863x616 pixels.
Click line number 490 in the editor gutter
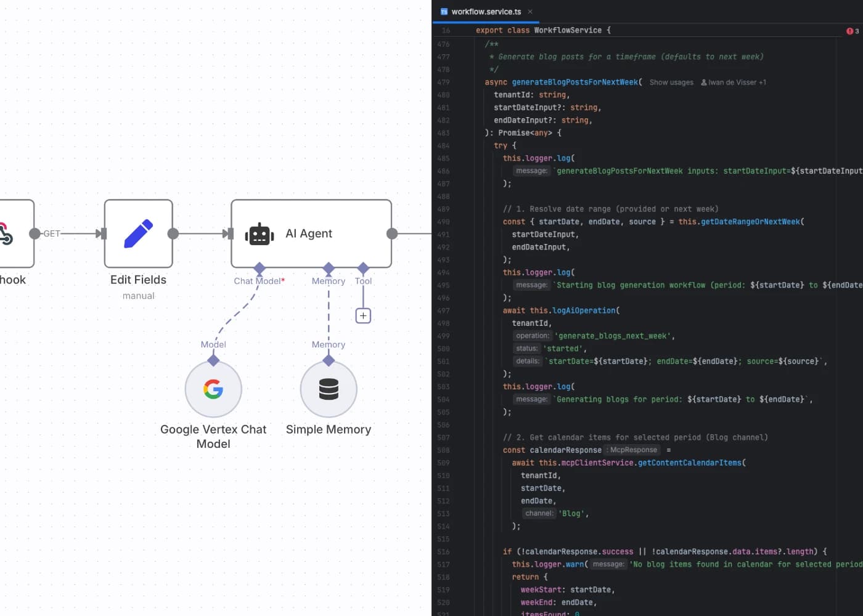coord(443,221)
